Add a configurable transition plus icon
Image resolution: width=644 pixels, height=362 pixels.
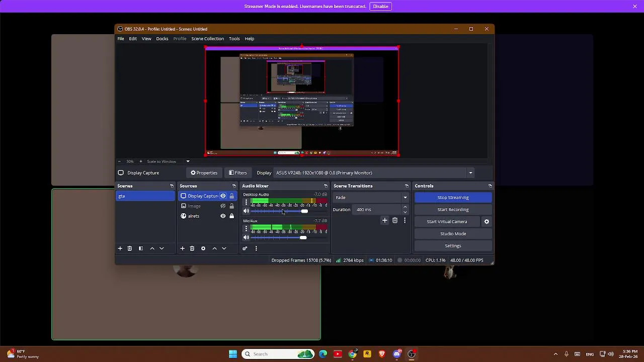[385, 220]
